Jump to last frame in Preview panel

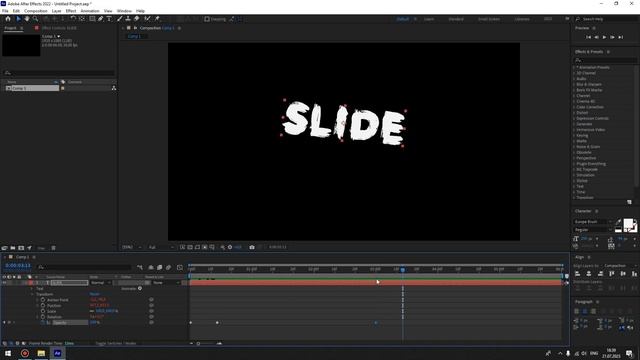[x=620, y=37]
